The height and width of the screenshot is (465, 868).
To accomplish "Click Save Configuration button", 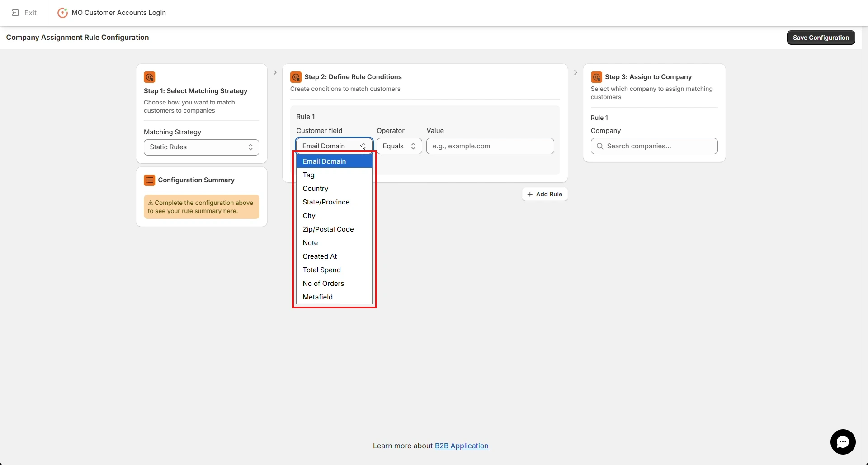I will [821, 38].
